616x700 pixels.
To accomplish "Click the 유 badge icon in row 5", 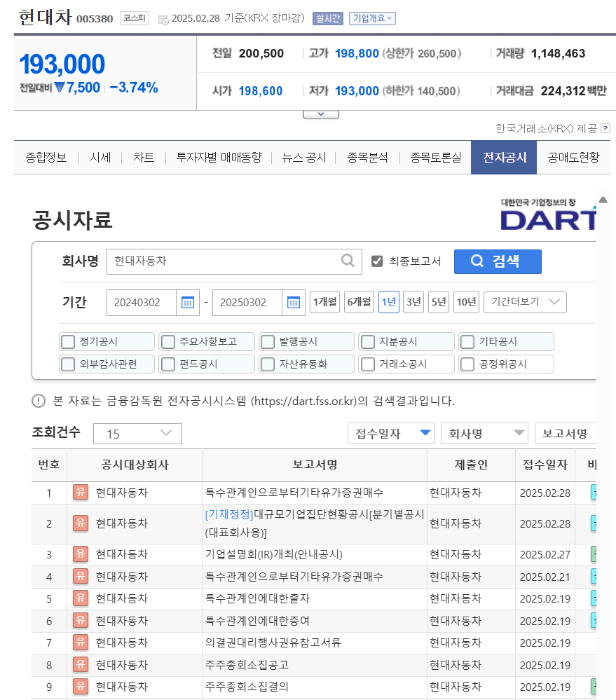I will pyautogui.click(x=81, y=598).
